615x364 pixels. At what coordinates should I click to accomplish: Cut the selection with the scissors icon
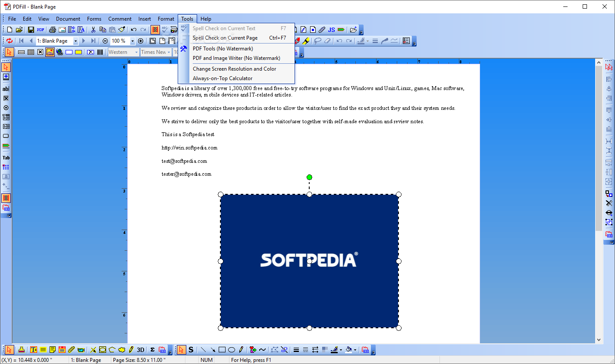[x=93, y=30]
